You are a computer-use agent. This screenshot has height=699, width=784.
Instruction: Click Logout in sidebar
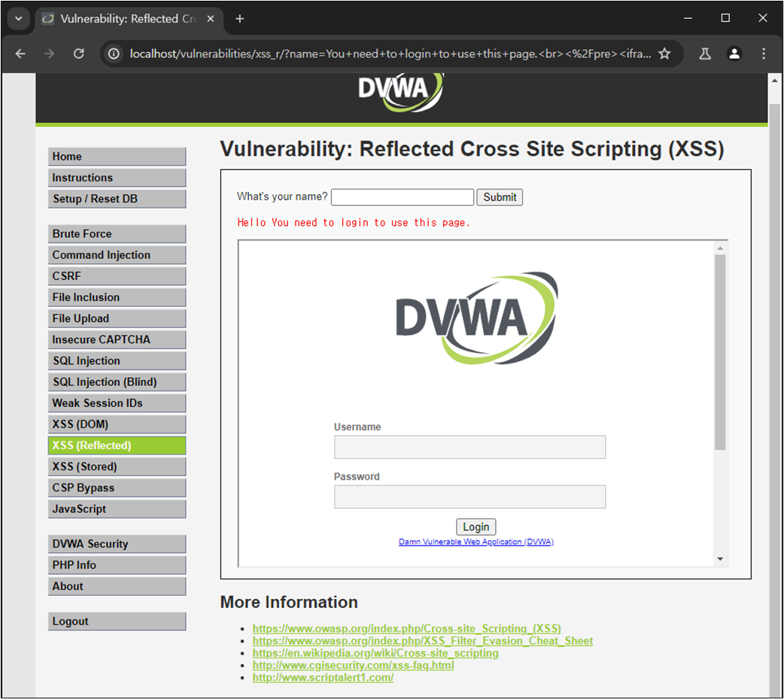tap(117, 621)
